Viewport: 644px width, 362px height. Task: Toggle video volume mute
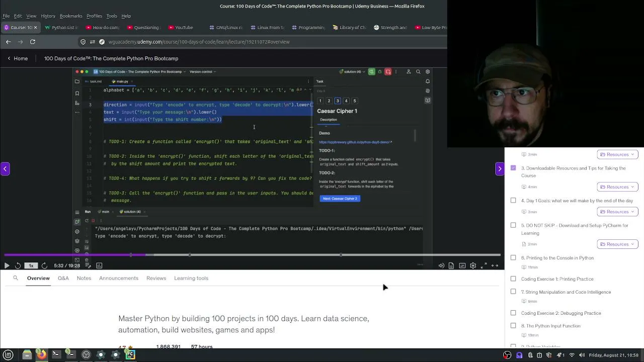[x=441, y=265]
